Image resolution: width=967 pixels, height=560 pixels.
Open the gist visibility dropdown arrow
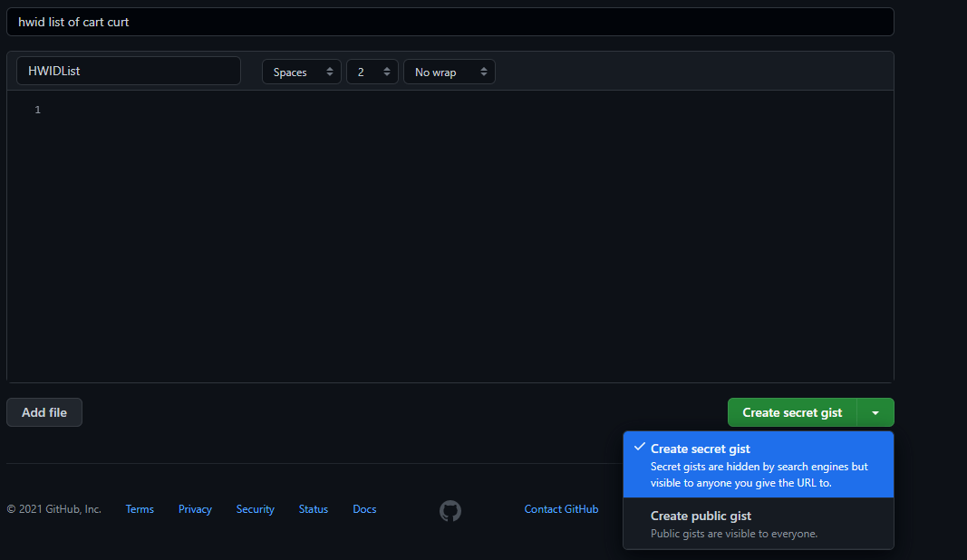(875, 412)
